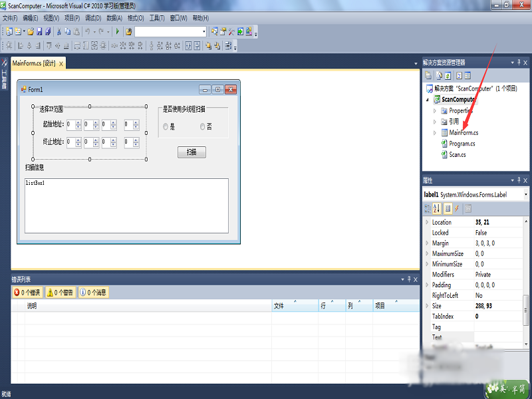The width and height of the screenshot is (532, 399).
Task: Select the 否 radio button
Action: tap(203, 126)
